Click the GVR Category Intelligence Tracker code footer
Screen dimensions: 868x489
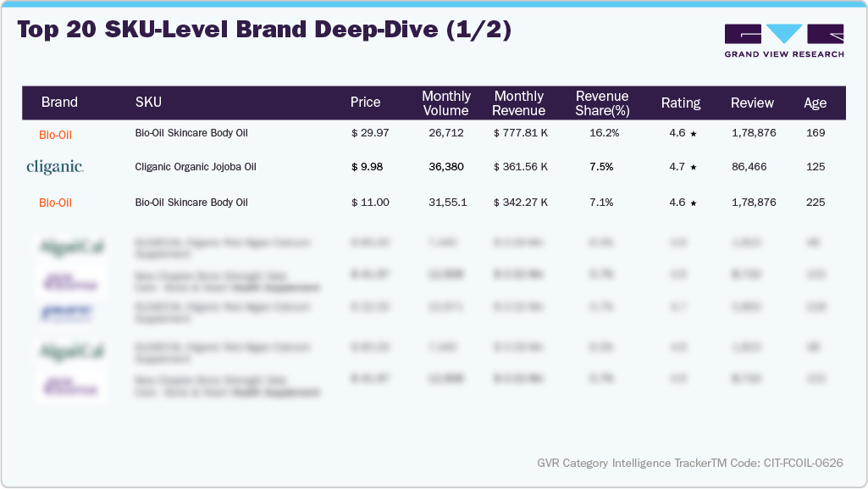(x=690, y=463)
